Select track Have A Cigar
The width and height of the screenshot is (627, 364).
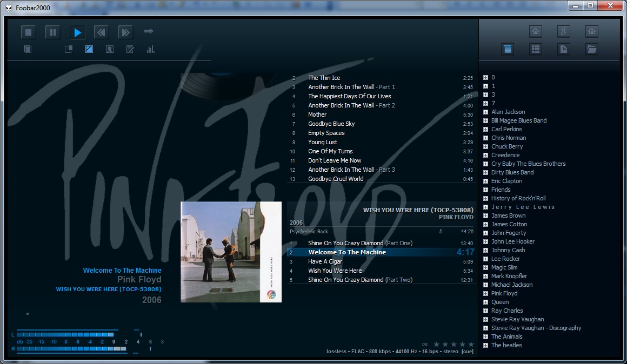click(x=381, y=261)
